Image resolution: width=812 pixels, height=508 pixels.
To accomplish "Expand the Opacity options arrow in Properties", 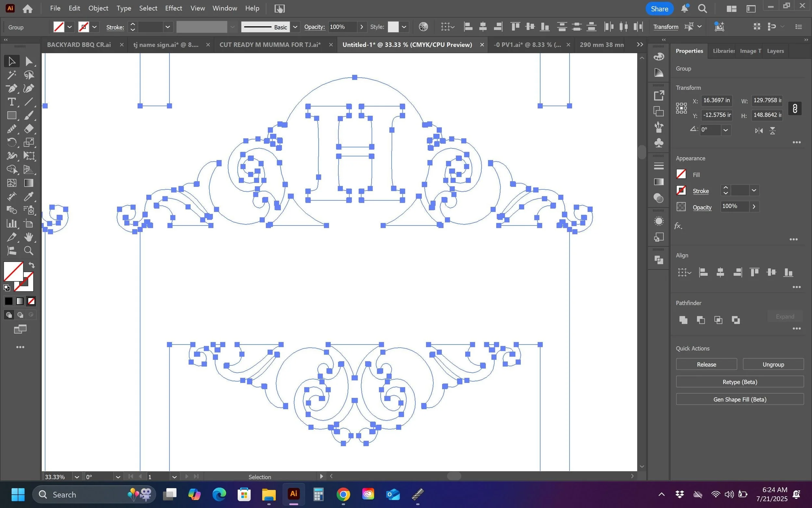I will pos(754,207).
